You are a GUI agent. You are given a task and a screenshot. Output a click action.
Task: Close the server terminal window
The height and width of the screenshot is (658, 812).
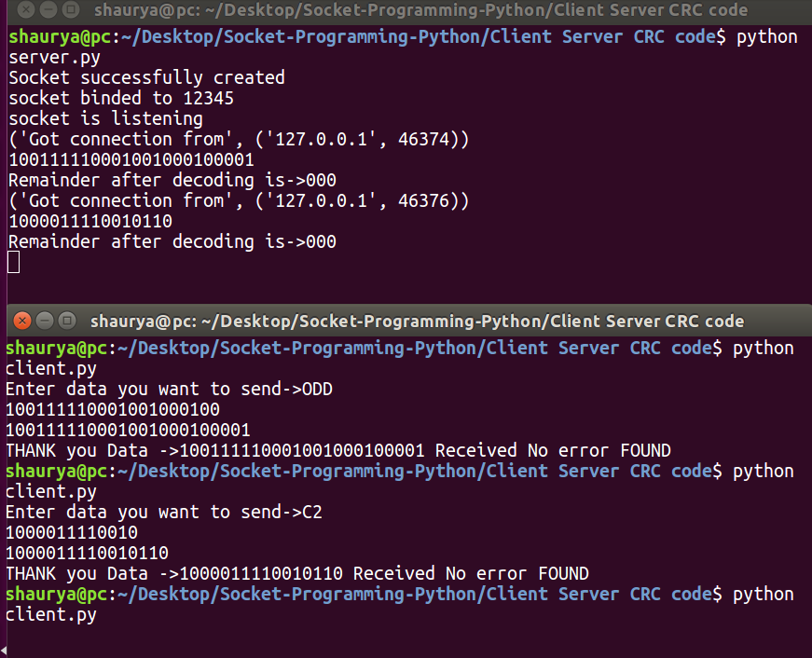tap(24, 11)
